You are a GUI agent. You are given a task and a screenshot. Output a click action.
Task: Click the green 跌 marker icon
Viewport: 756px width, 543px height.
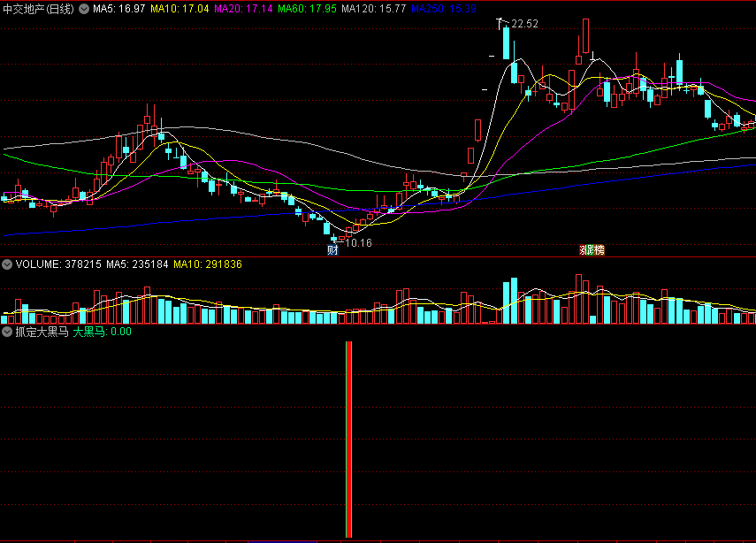coord(589,249)
